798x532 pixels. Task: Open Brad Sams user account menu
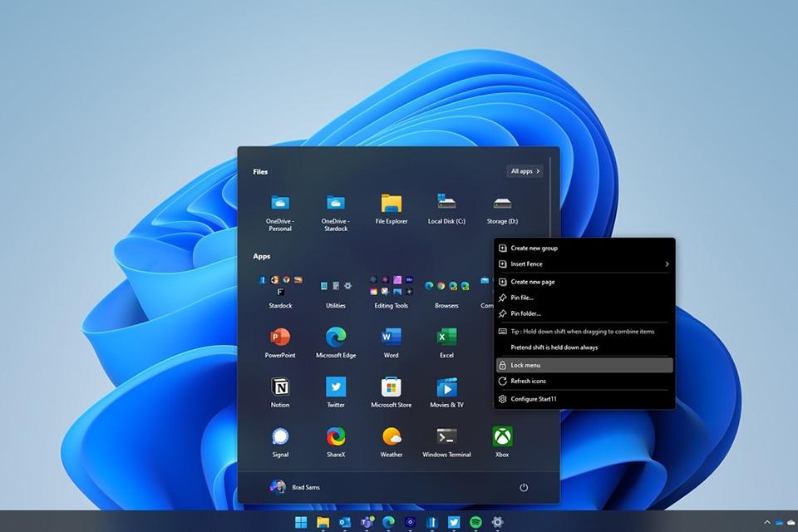pos(294,487)
